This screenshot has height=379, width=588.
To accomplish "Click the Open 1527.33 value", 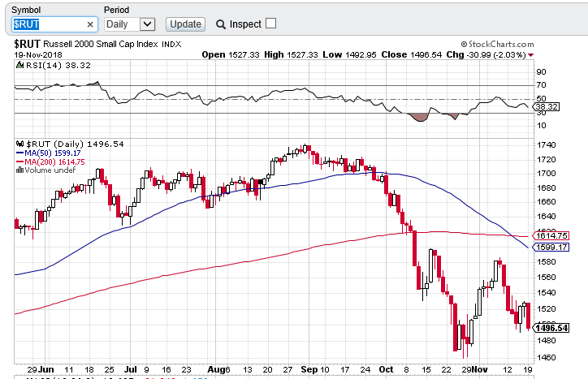I will (231, 54).
